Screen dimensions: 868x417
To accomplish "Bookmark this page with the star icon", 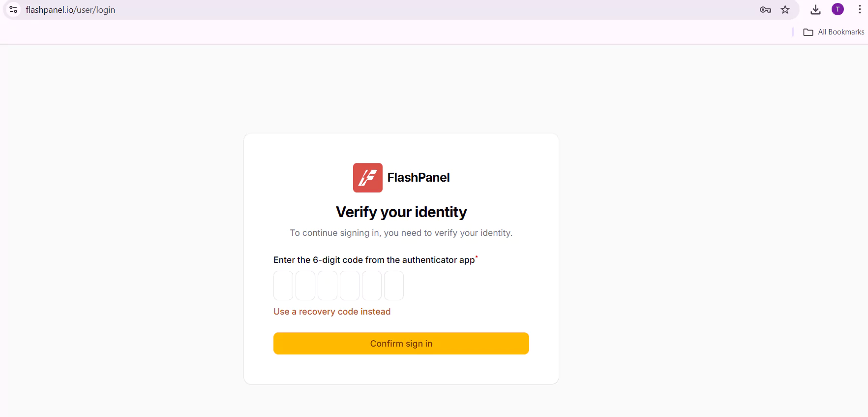I will click(x=785, y=10).
